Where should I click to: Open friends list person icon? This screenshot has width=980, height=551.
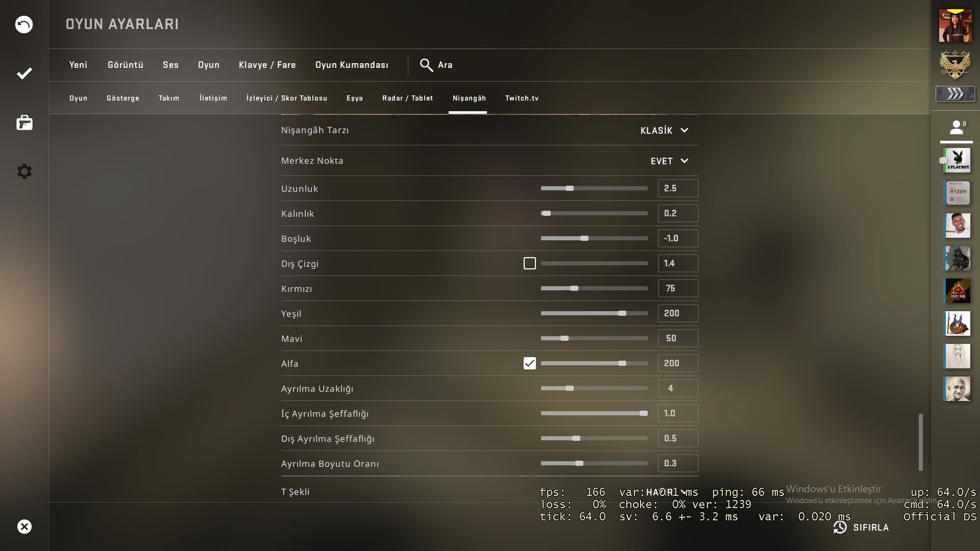[x=957, y=128]
